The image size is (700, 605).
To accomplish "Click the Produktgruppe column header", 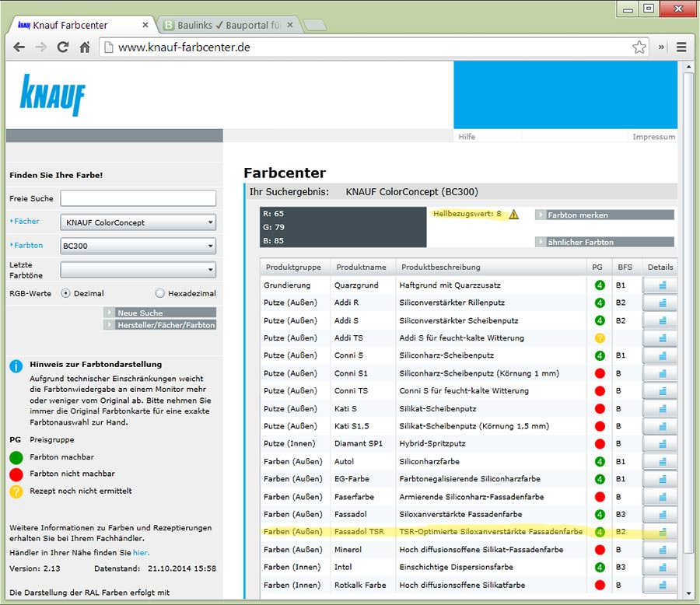I will [x=293, y=267].
